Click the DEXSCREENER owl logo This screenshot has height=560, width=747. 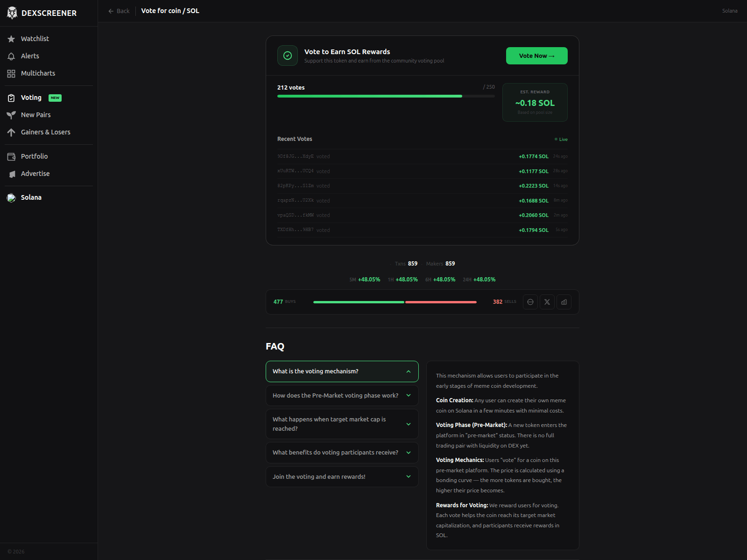12,13
